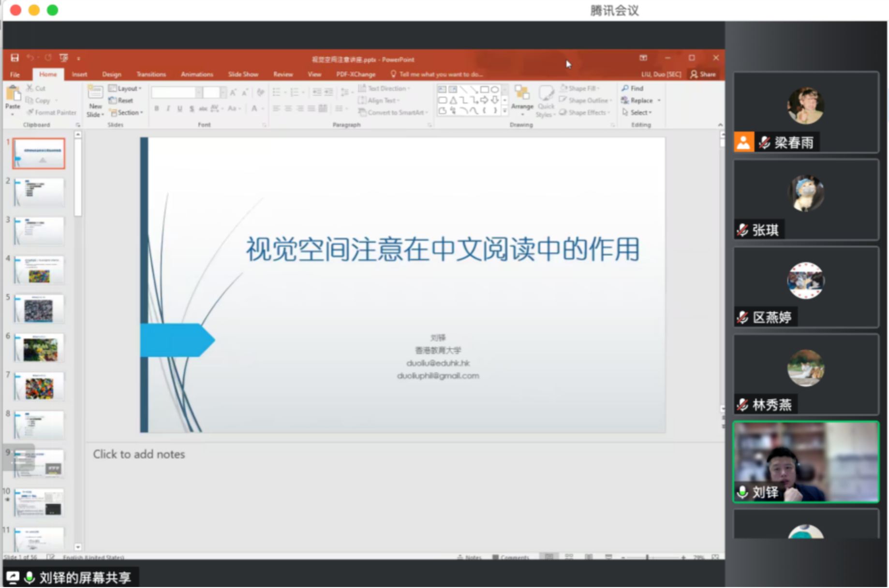Click the Find magnifier tool
Image resolution: width=889 pixels, height=588 pixels.
pyautogui.click(x=633, y=88)
